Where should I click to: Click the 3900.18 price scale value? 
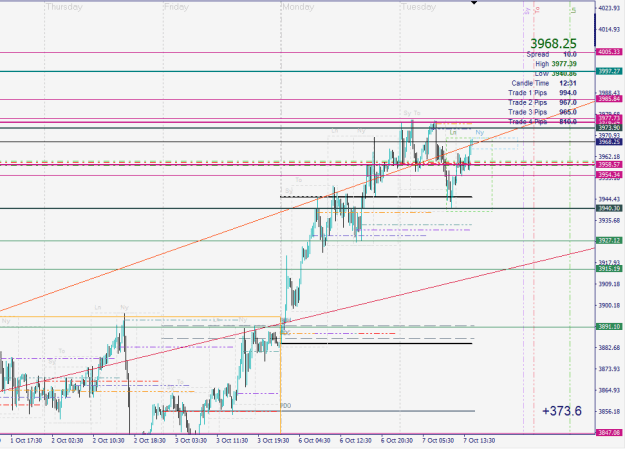[609, 305]
